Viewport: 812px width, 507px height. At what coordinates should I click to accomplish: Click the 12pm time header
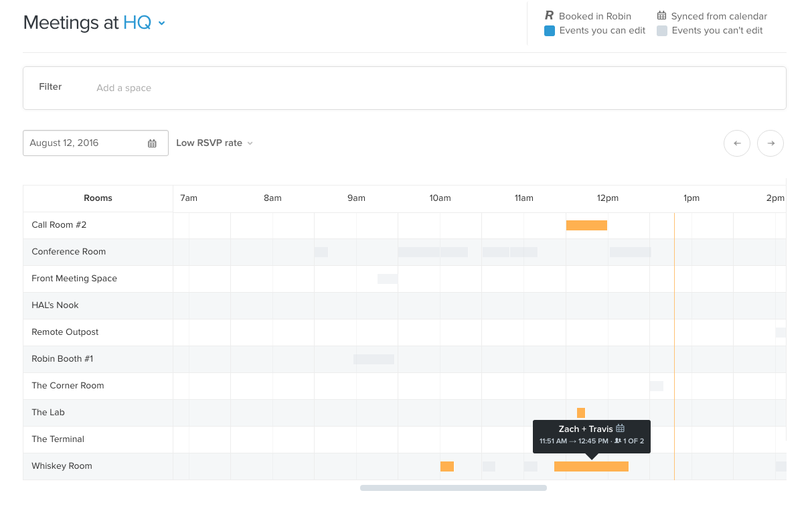coord(608,198)
